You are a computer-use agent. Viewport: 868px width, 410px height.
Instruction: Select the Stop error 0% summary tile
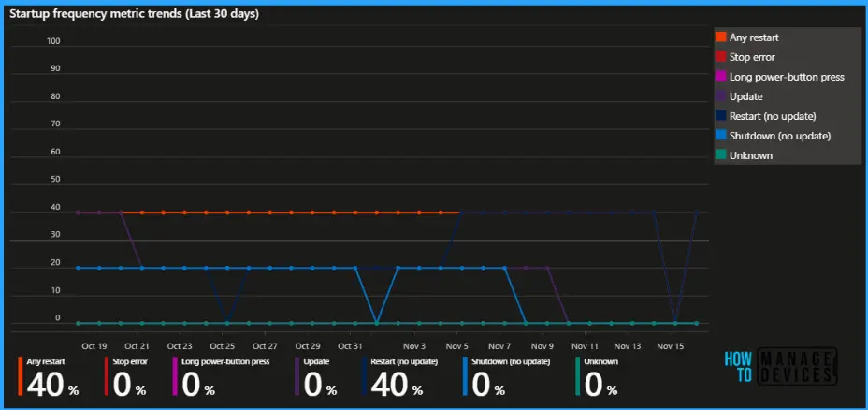pyautogui.click(x=125, y=376)
